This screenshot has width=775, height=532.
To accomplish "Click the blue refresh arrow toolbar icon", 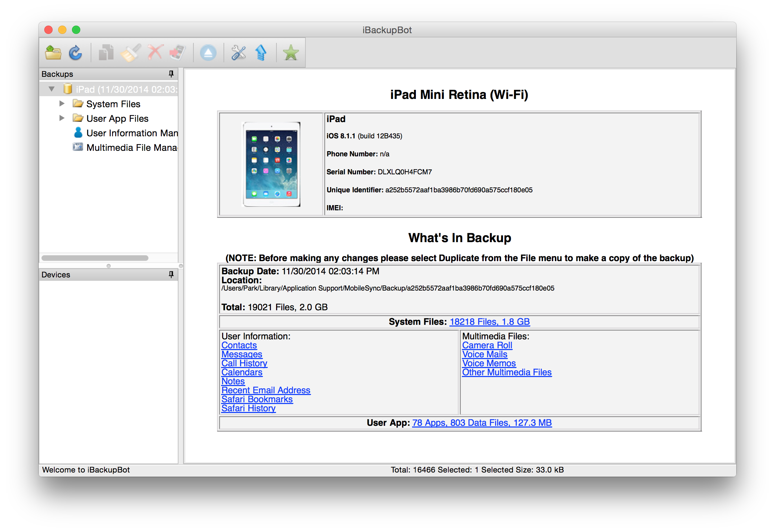I will pyautogui.click(x=75, y=53).
